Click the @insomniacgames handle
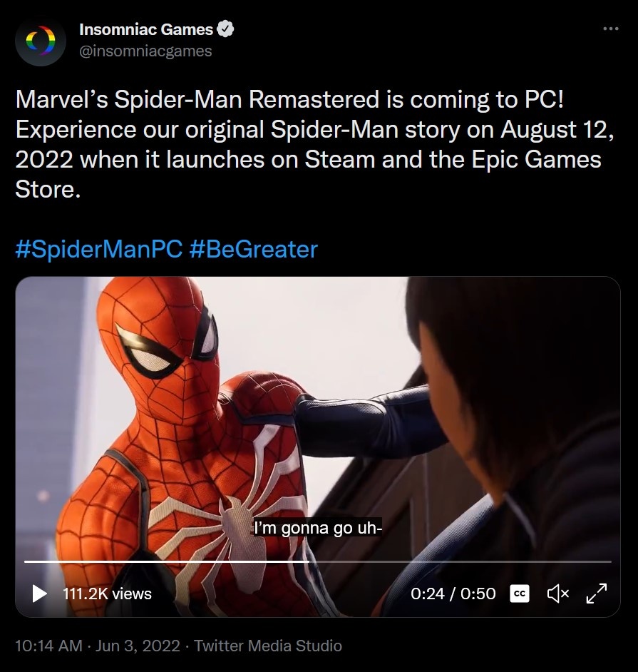 click(x=145, y=51)
